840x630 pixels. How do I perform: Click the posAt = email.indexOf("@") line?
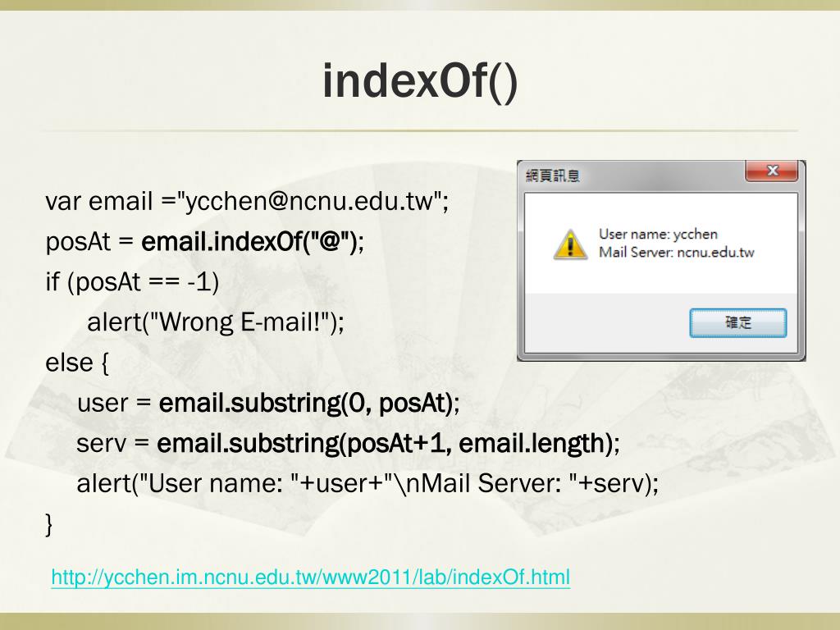[204, 242]
